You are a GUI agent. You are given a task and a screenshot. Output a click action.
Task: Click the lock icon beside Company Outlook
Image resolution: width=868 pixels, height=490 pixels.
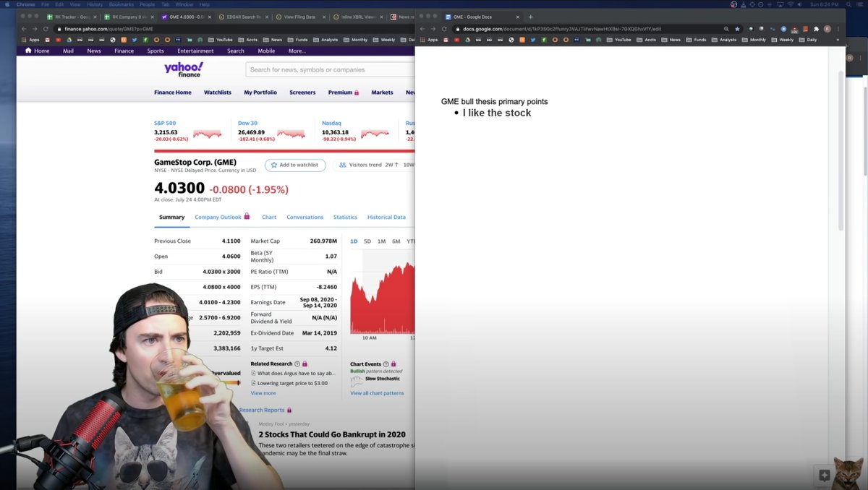tap(247, 217)
